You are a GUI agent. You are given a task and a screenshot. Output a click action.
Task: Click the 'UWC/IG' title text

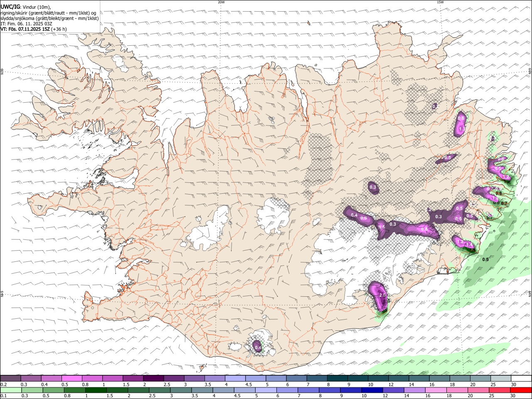coord(10,7)
